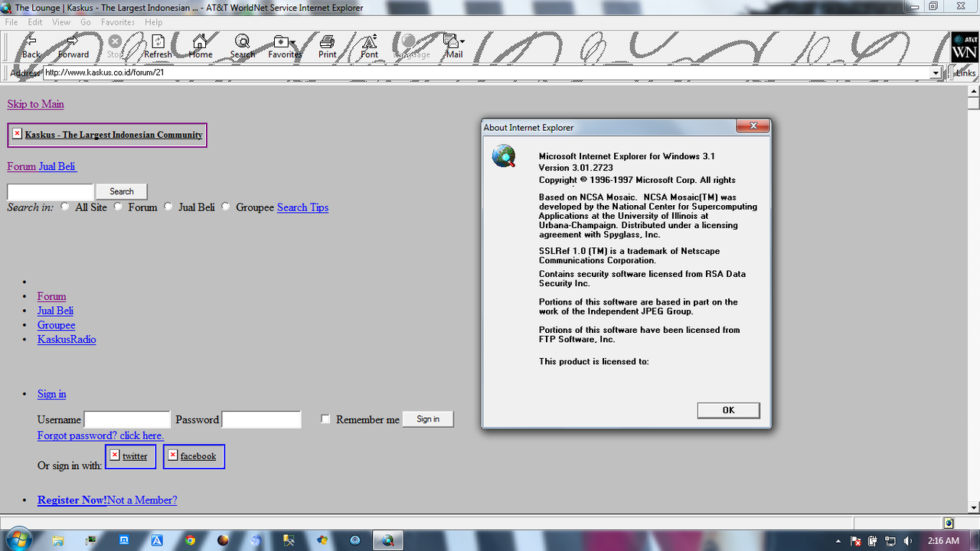Screen dimensions: 980x551
Task: Click globe icon in About dialog
Action: tap(504, 156)
